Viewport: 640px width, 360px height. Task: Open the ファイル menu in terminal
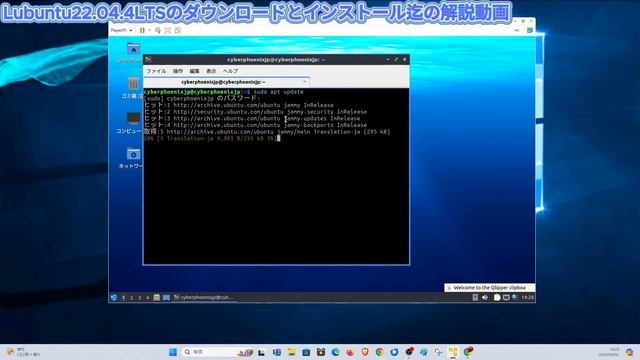tap(156, 71)
